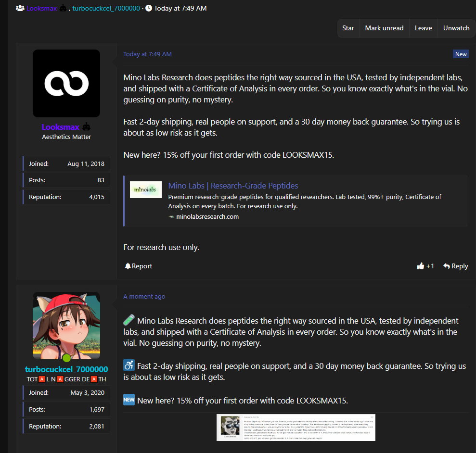
Task: Click the Reputation 4,015 stat row
Action: click(x=66, y=197)
